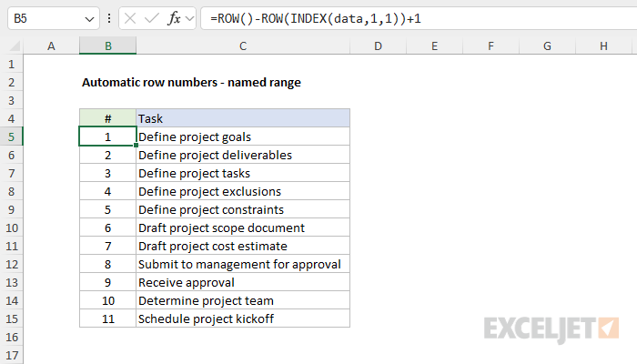Screen dimensions: 637x364
Task: Select row 15 header
Action: pyautogui.click(x=11, y=318)
